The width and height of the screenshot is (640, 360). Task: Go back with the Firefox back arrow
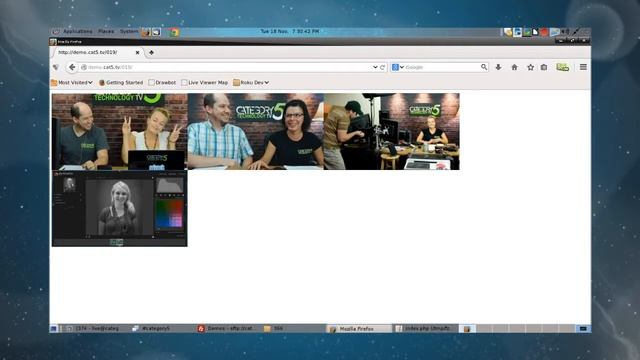[x=72, y=67]
